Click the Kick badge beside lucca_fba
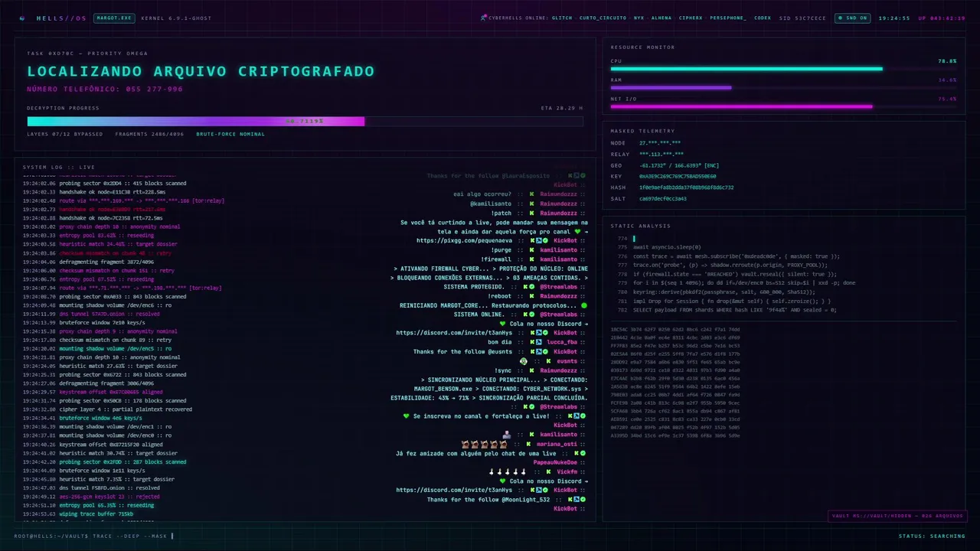This screenshot has width=980, height=551. point(531,342)
